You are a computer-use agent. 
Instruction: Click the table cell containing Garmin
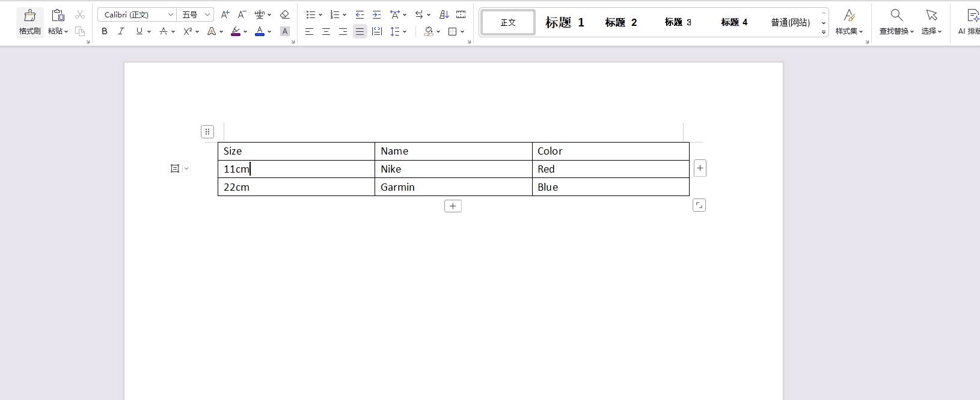pos(453,187)
